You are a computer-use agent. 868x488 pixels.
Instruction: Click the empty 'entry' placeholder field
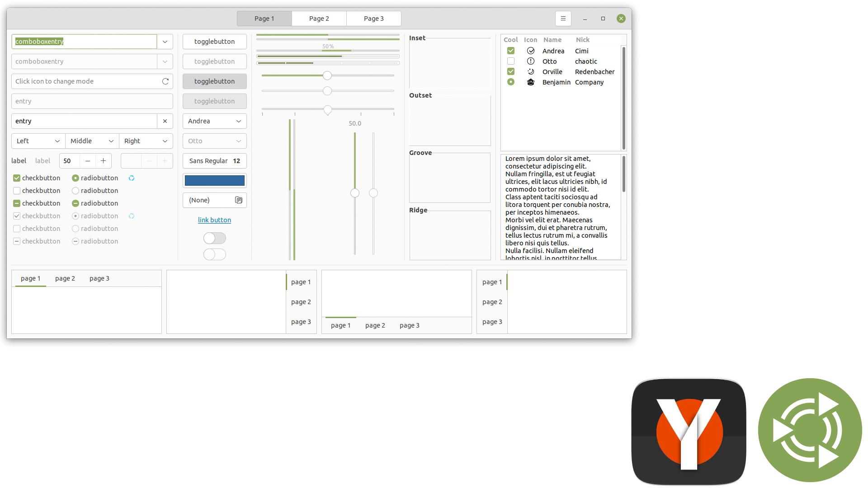tap(92, 101)
